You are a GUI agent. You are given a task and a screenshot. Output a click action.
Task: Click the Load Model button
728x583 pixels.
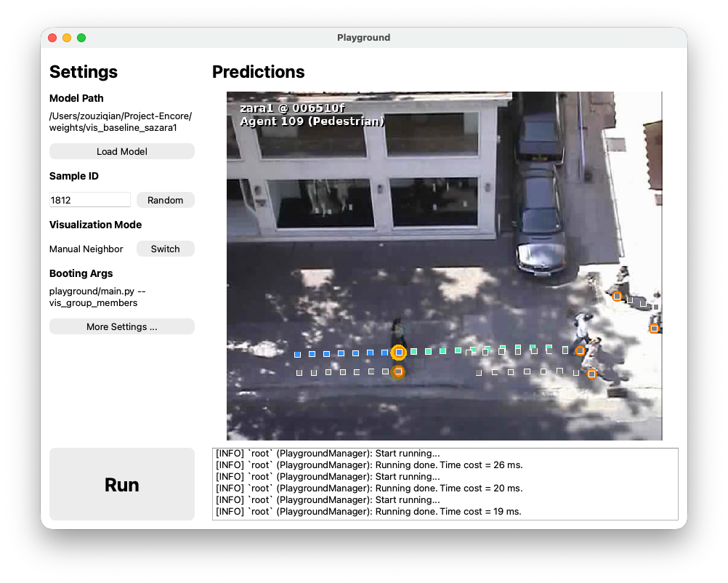(121, 151)
